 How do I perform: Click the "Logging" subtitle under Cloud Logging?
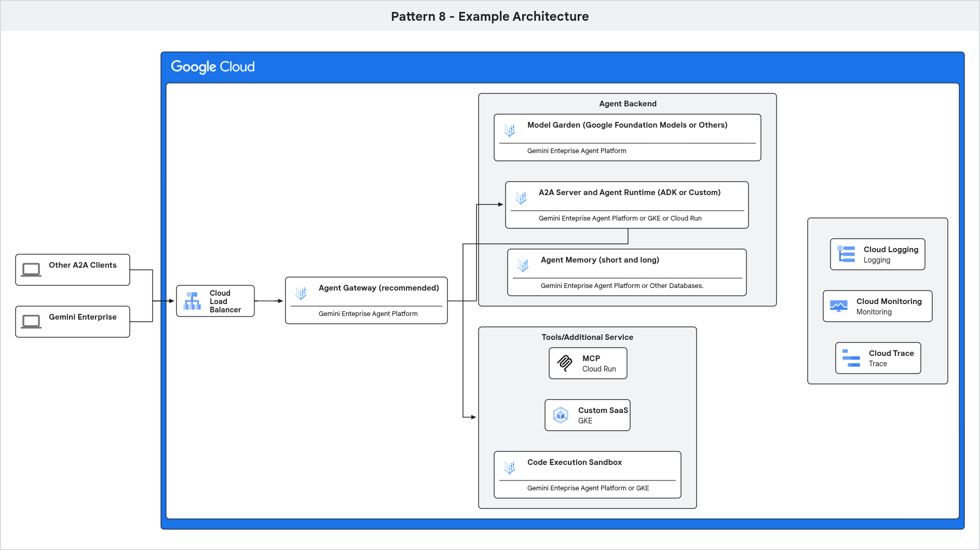[877, 260]
